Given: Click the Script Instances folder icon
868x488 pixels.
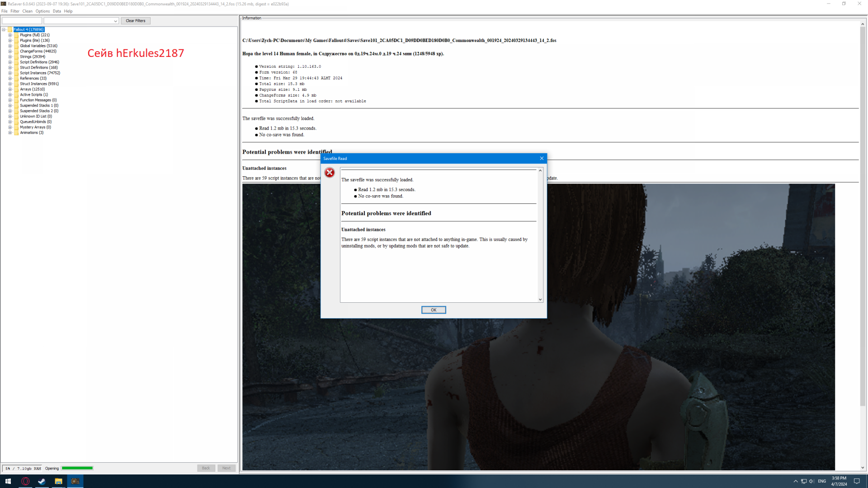Looking at the screenshot, I should click(x=16, y=73).
